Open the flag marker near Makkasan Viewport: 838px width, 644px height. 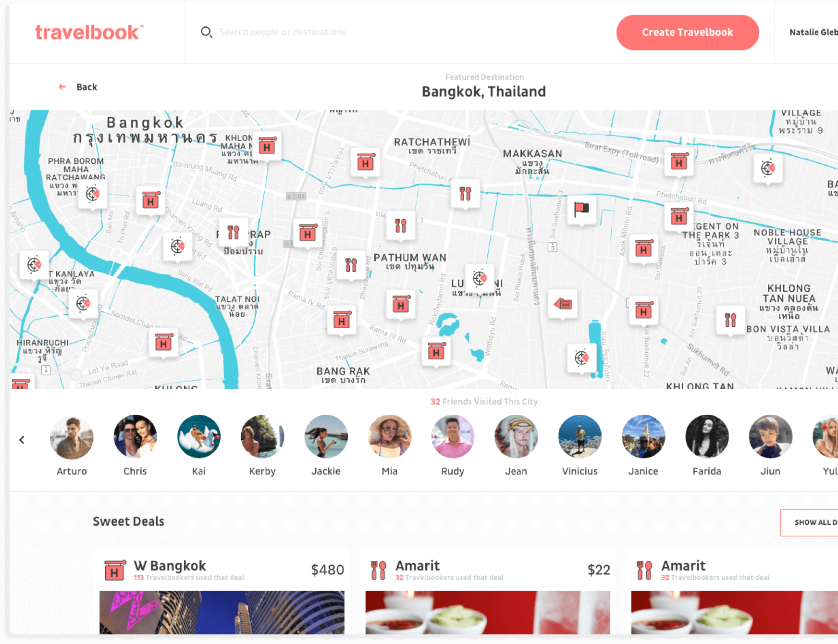click(x=581, y=209)
